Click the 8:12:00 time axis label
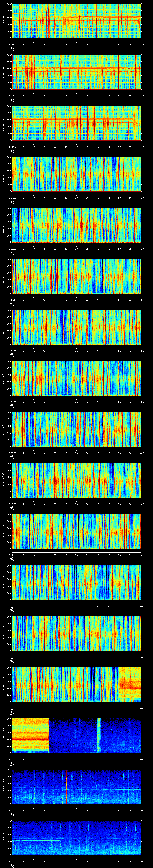The height and width of the screenshot is (868, 153). 12,606
